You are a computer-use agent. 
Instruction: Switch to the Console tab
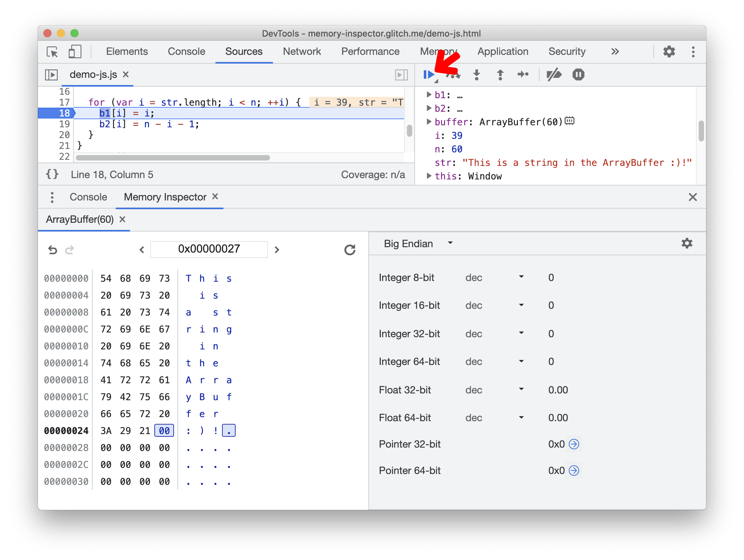coord(86,197)
